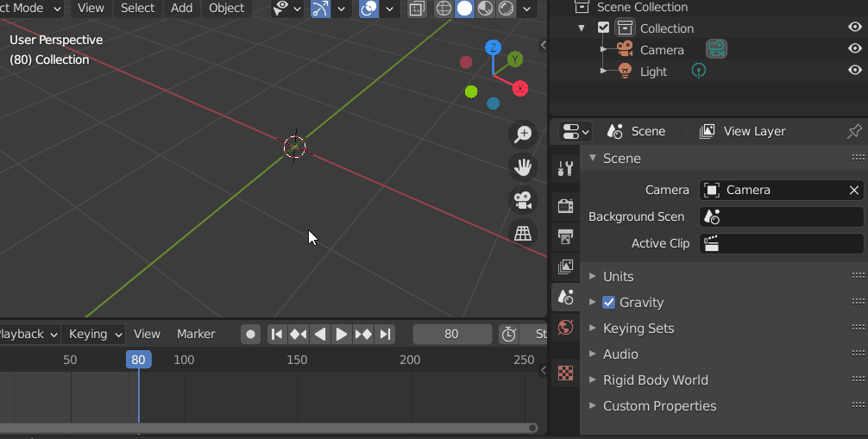Viewport: 868px width, 439px height.
Task: Open the shading options dropdown arrow
Action: (527, 9)
